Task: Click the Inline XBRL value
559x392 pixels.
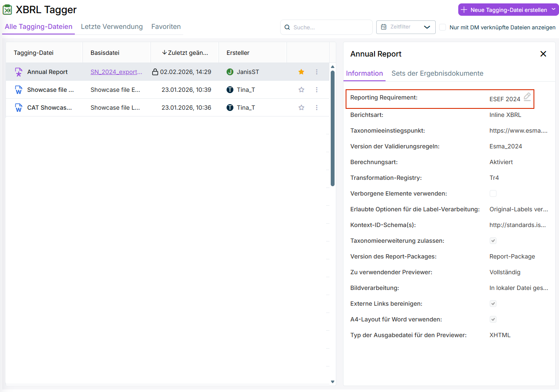Action: coord(505,115)
